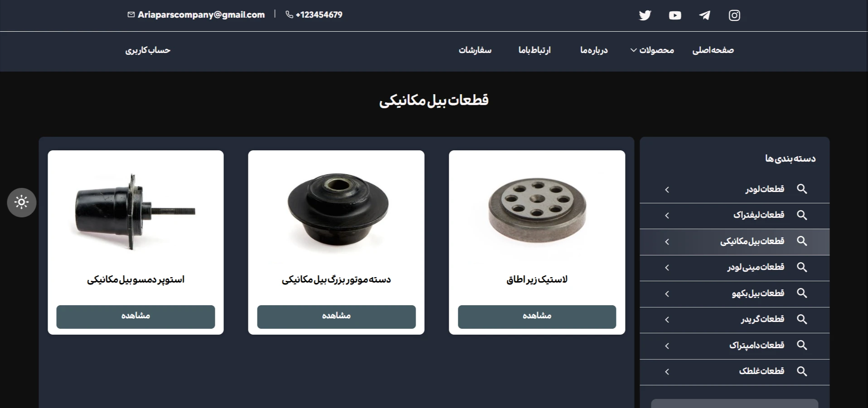Open the Instagram social icon
Image resolution: width=868 pixels, height=408 pixels.
tap(734, 15)
